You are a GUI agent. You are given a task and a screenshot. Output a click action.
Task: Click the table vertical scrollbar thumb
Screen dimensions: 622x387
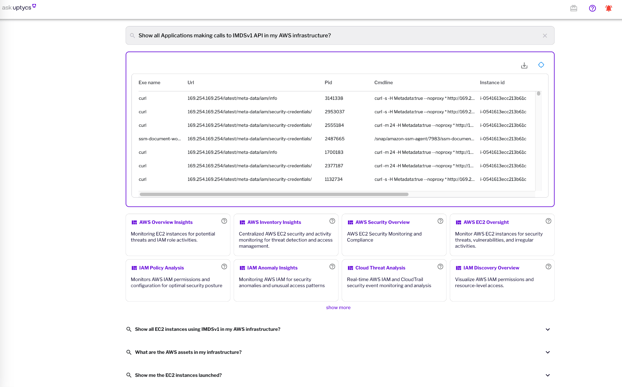click(x=538, y=94)
